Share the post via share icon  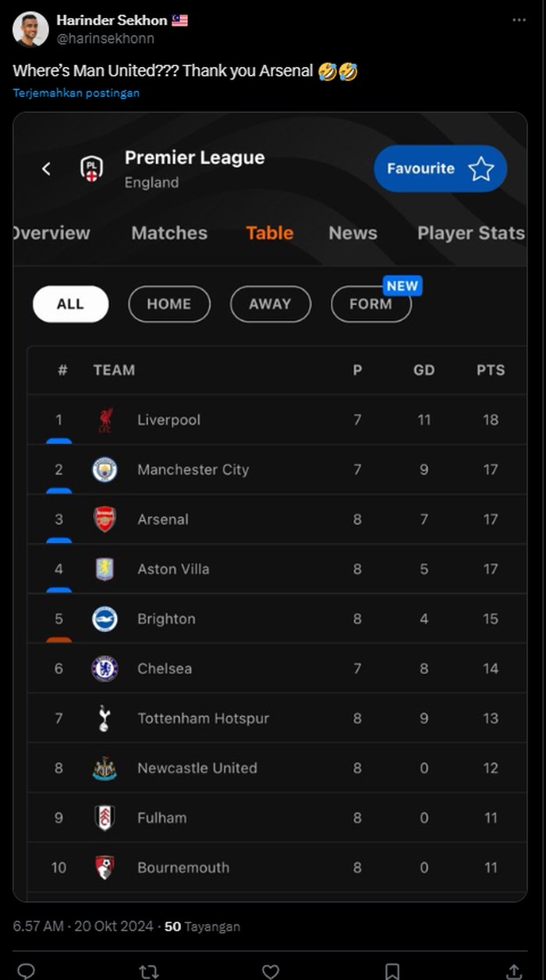tap(514, 971)
